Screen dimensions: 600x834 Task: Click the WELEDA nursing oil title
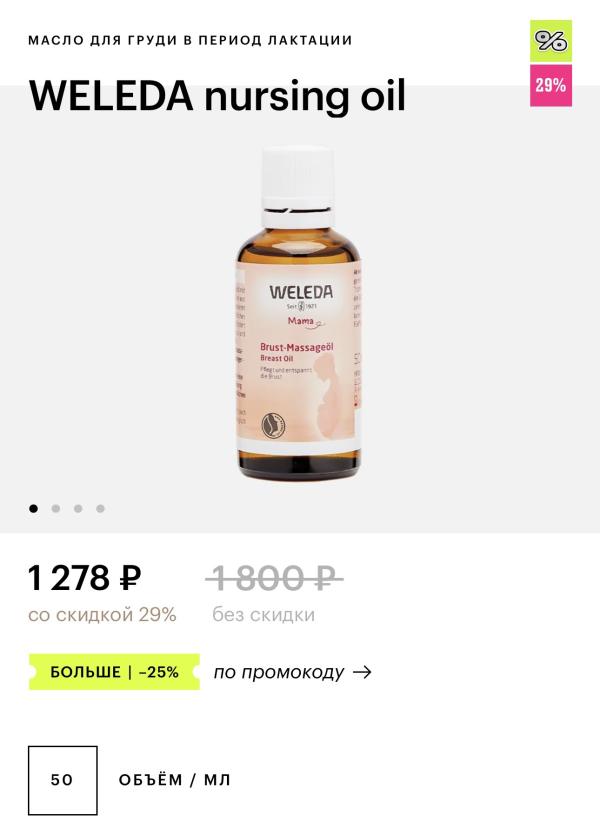tap(217, 96)
